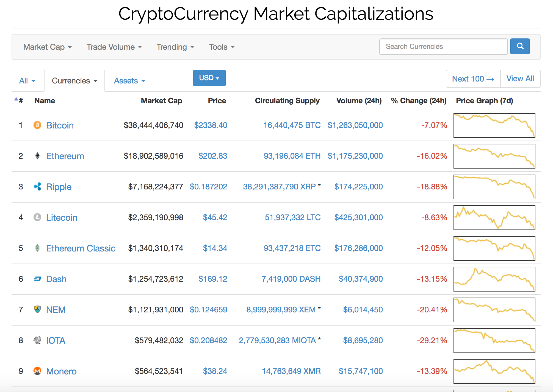
Task: Sort by Price column header
Action: click(x=217, y=100)
